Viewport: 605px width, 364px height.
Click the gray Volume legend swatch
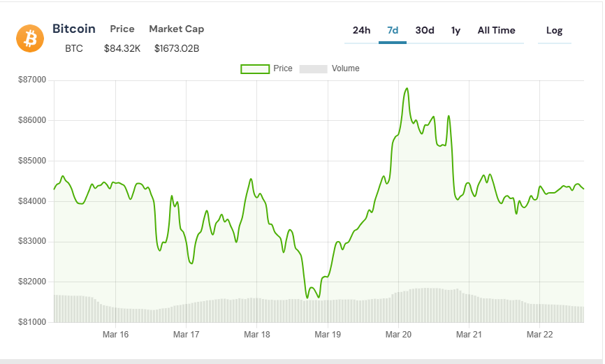click(313, 69)
